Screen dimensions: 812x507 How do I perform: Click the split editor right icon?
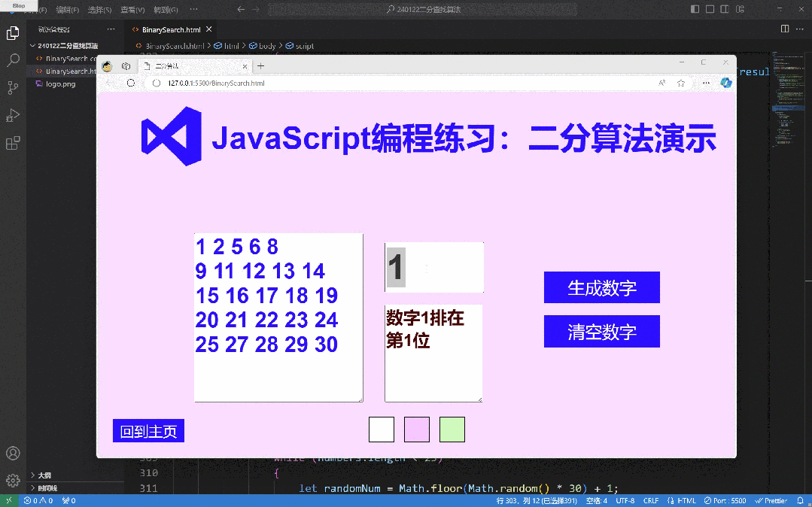785,29
